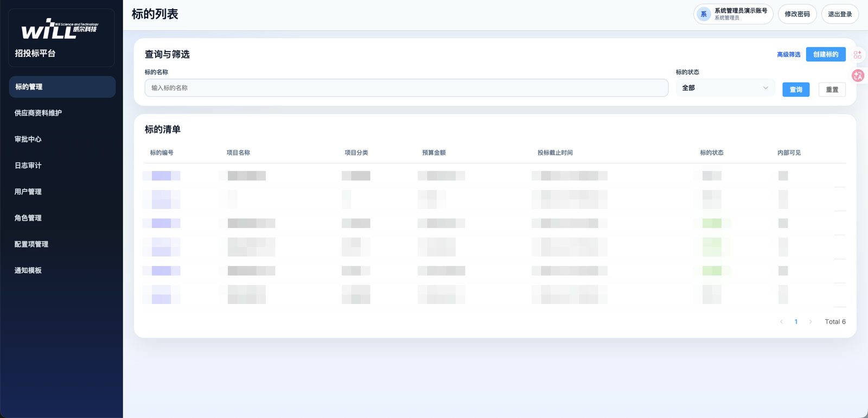The image size is (868, 418).
Task: Click the 高级筛选 link
Action: click(x=789, y=55)
